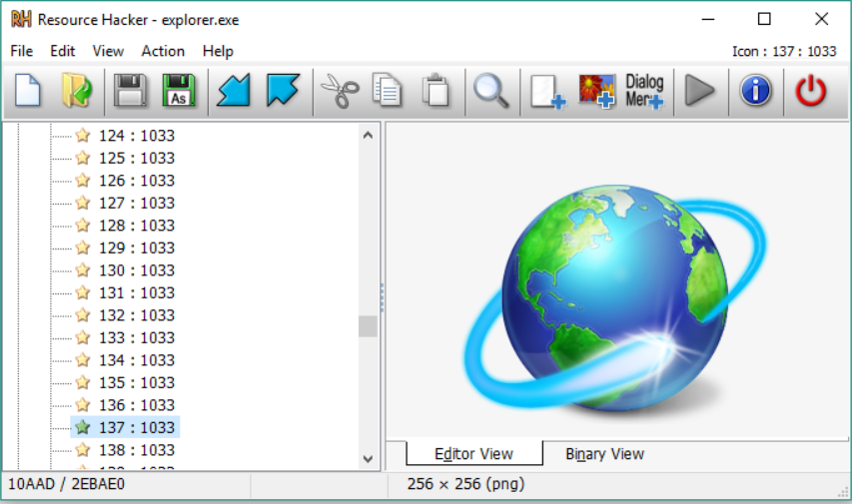
Task: Select tree item 129 : 1033
Action: click(137, 248)
